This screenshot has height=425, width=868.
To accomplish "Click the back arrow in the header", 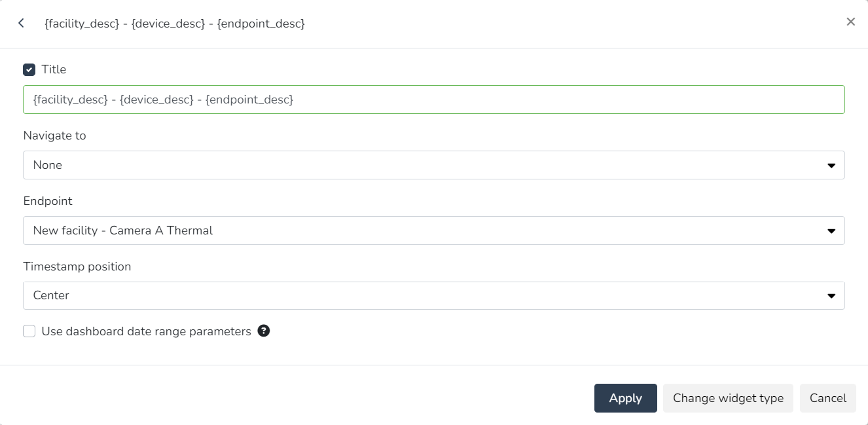I will pos(21,24).
